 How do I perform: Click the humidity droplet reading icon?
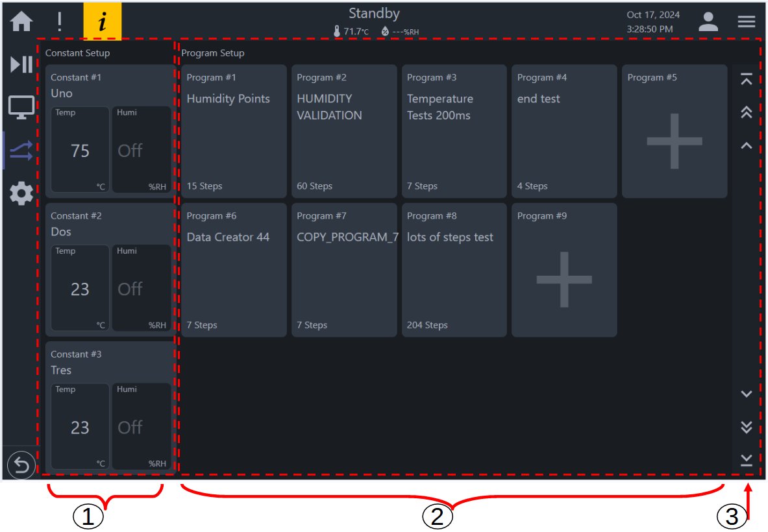[385, 31]
